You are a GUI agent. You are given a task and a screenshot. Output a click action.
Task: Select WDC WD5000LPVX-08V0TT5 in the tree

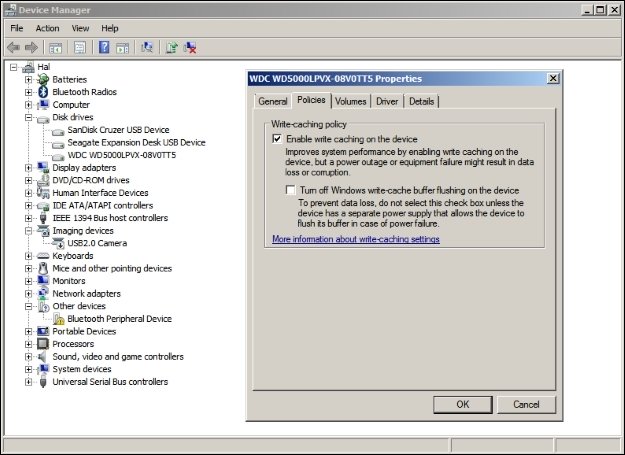tap(122, 155)
